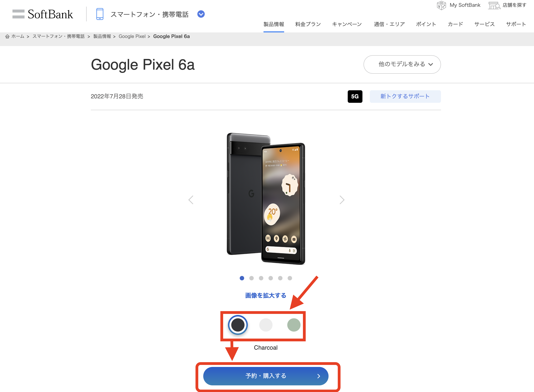The height and width of the screenshot is (392, 534).
Task: Select the green Sage color option
Action: 294,325
